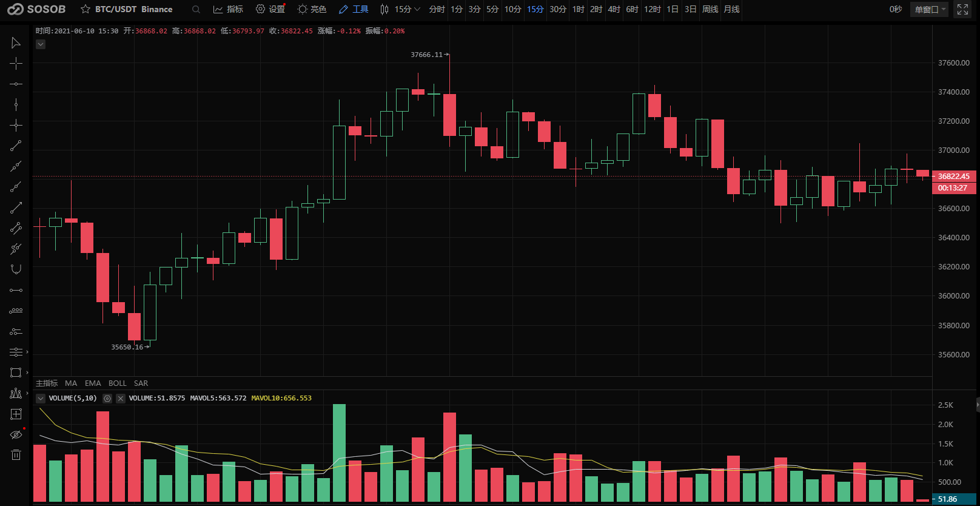Expand the rectangle shapes submenu arrow

[27, 373]
